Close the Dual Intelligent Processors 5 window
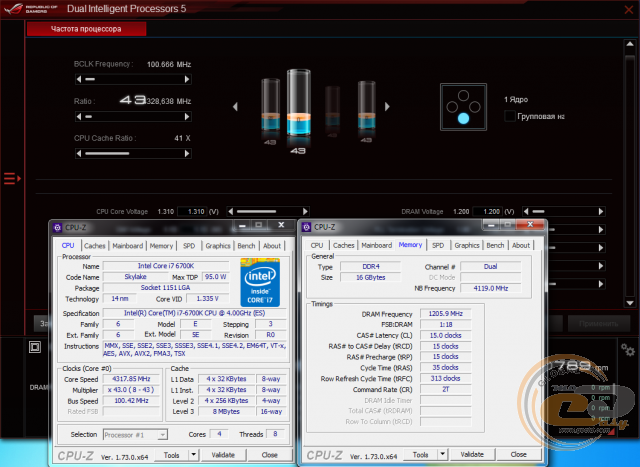 pyautogui.click(x=629, y=10)
